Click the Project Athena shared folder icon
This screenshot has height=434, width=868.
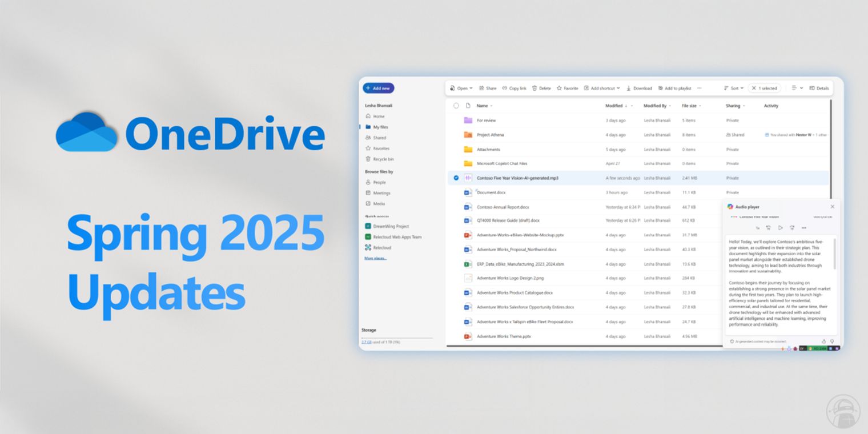(x=468, y=135)
